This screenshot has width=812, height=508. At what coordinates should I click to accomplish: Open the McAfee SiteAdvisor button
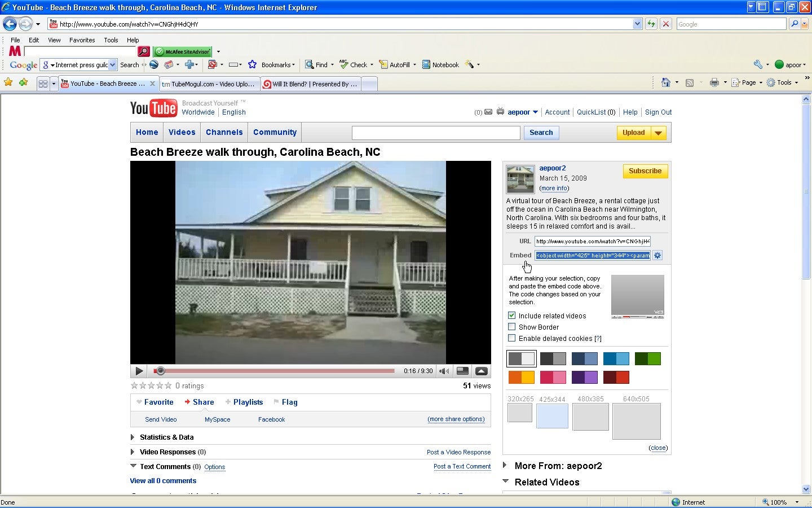[183, 51]
